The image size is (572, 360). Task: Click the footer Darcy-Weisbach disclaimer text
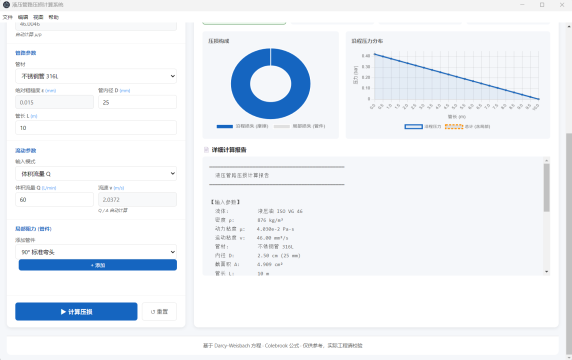coord(283,345)
